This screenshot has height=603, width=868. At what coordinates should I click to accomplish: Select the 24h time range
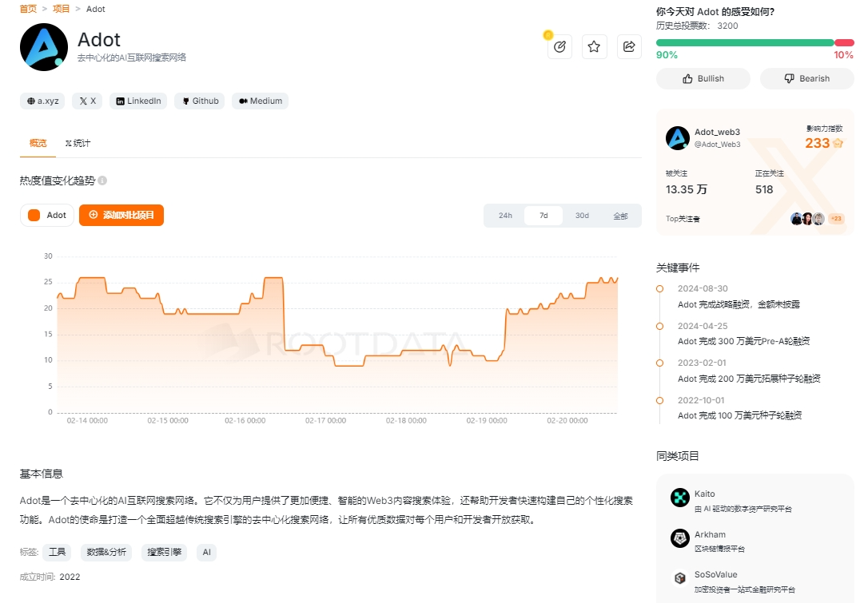[505, 216]
